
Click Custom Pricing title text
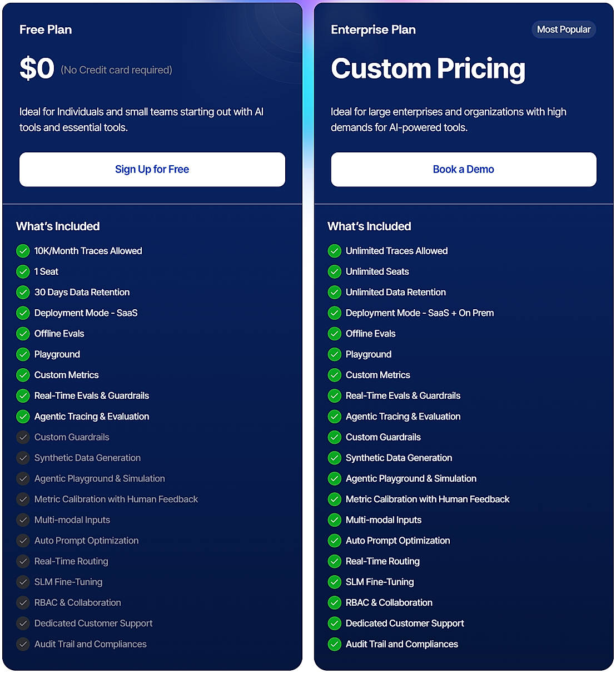pos(428,69)
